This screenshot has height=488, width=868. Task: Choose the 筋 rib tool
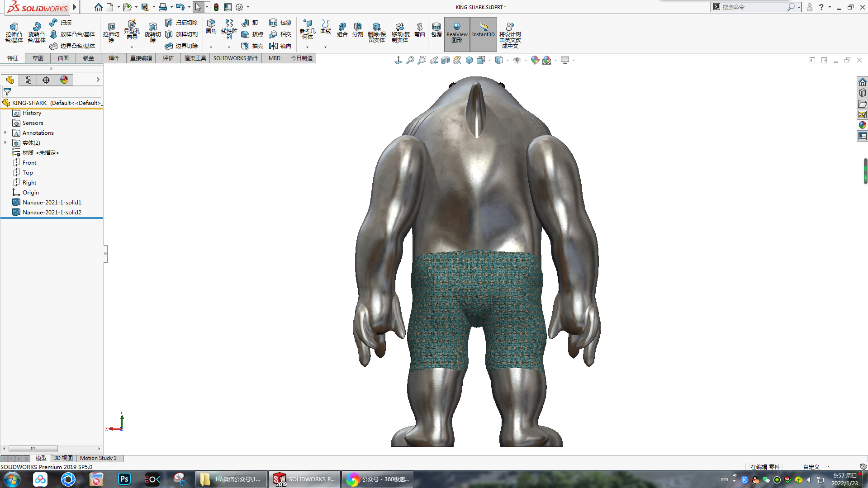pyautogui.click(x=250, y=22)
